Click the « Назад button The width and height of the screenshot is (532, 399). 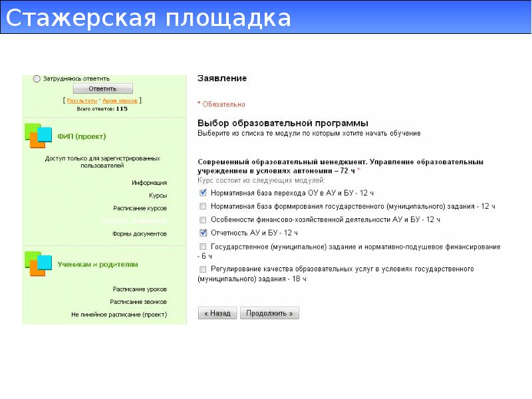217,313
